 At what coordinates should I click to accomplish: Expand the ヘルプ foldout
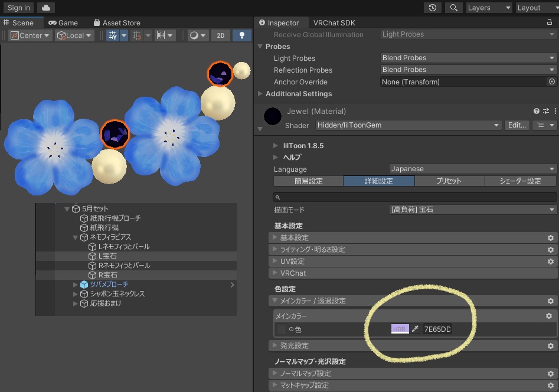[x=275, y=157]
